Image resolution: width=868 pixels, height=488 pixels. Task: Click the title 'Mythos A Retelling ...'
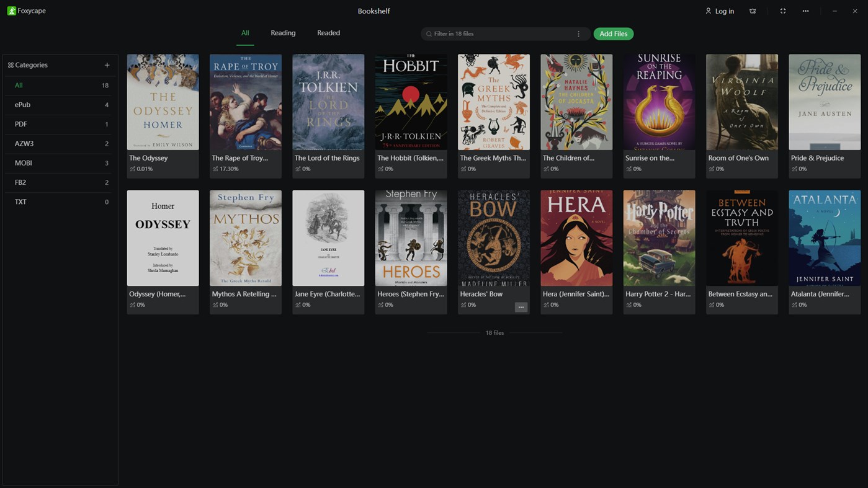pyautogui.click(x=244, y=294)
